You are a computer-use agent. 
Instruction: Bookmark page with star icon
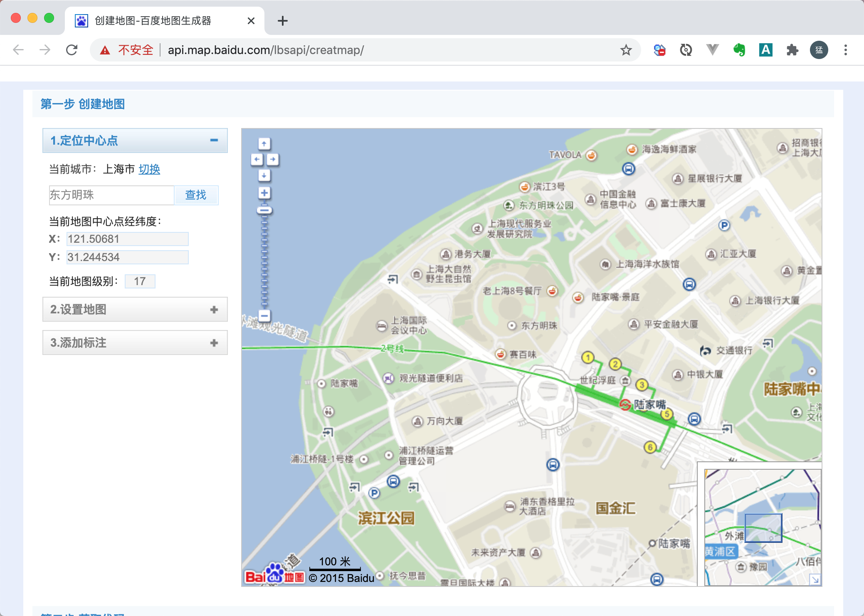click(626, 50)
